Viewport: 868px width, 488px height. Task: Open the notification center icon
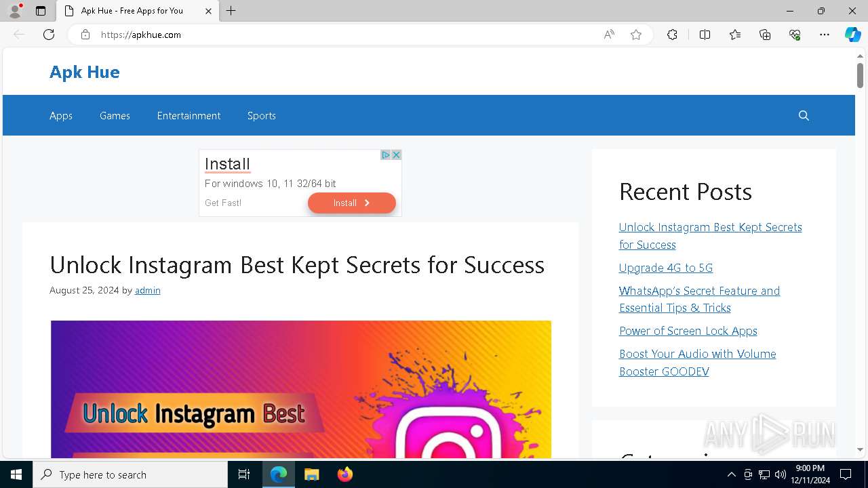[x=846, y=474]
